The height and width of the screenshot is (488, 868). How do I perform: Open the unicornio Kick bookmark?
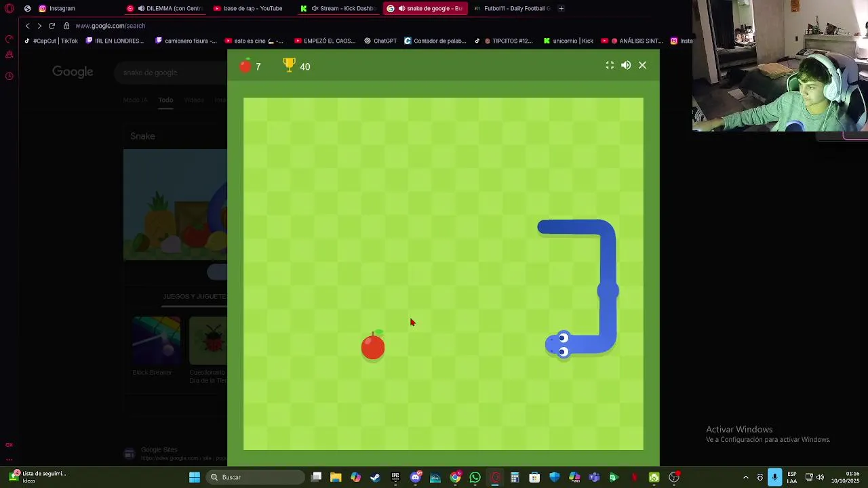click(568, 41)
